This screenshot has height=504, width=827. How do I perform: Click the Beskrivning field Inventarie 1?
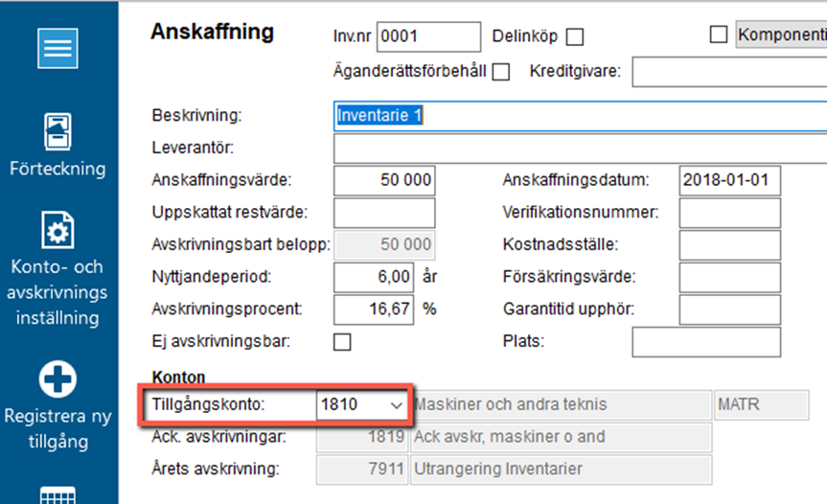click(x=580, y=116)
